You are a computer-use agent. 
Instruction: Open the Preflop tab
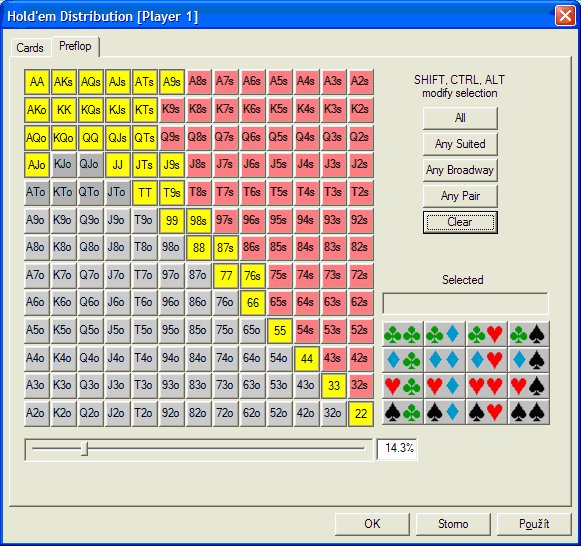(x=75, y=46)
